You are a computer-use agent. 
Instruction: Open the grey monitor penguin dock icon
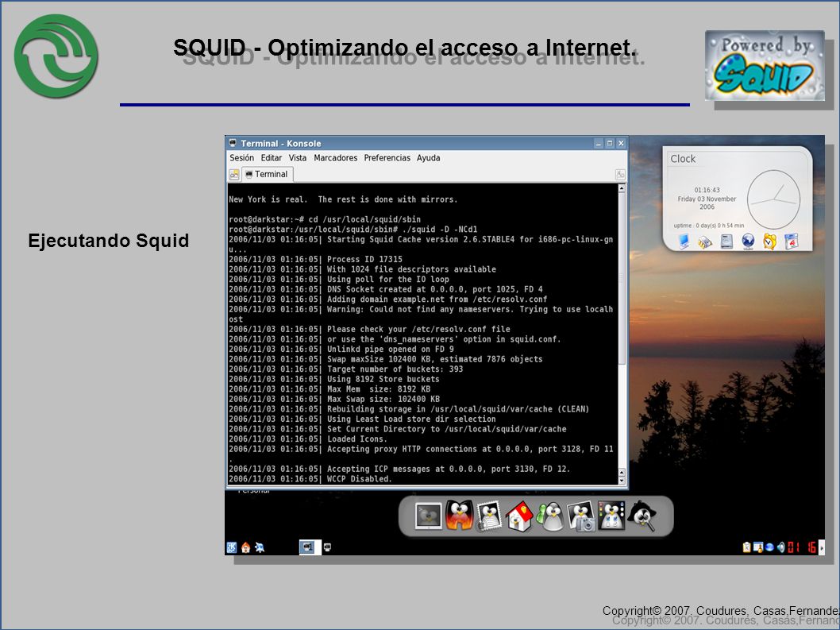coord(429,516)
